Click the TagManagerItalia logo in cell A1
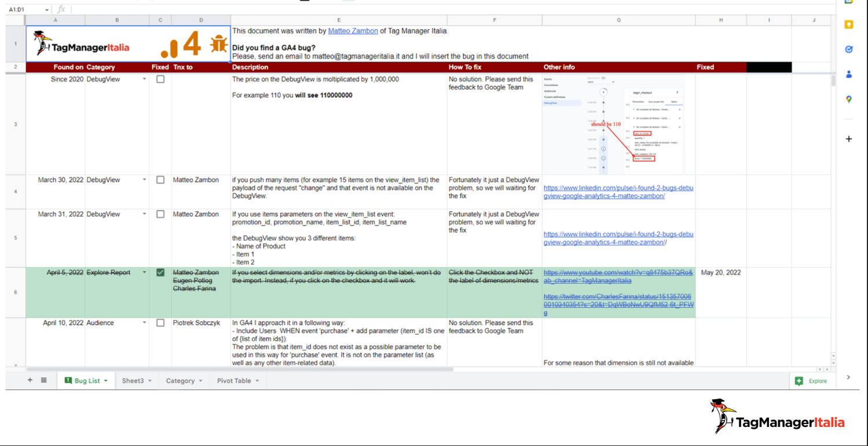 coord(81,44)
